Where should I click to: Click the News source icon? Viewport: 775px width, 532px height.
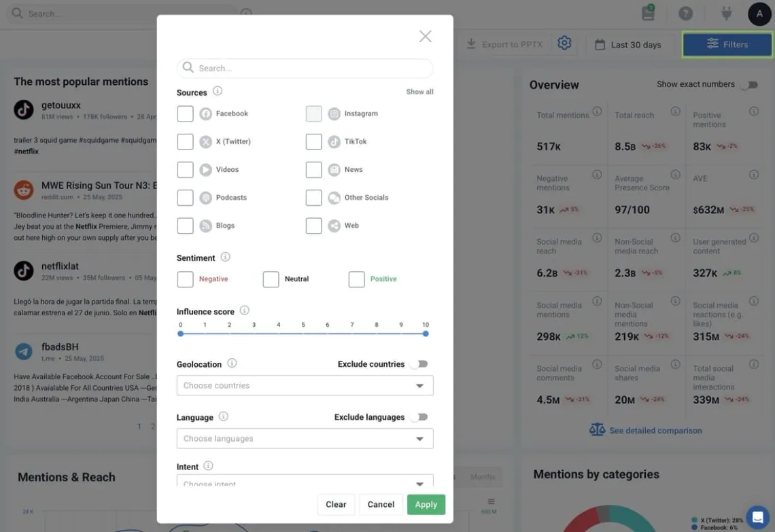(334, 169)
